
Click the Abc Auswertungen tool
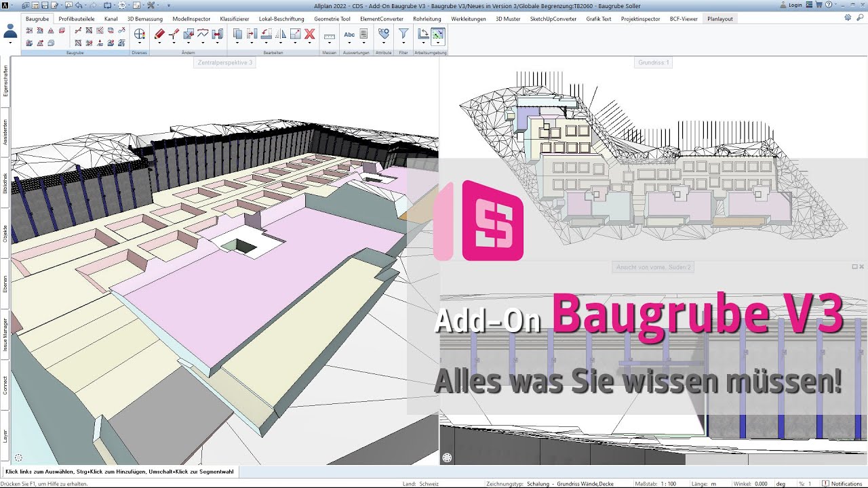[x=349, y=33]
